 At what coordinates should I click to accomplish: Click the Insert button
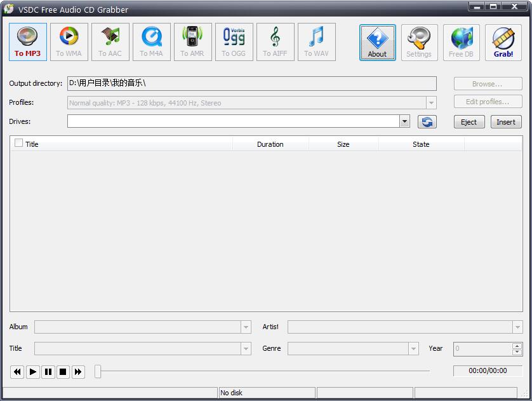click(506, 122)
